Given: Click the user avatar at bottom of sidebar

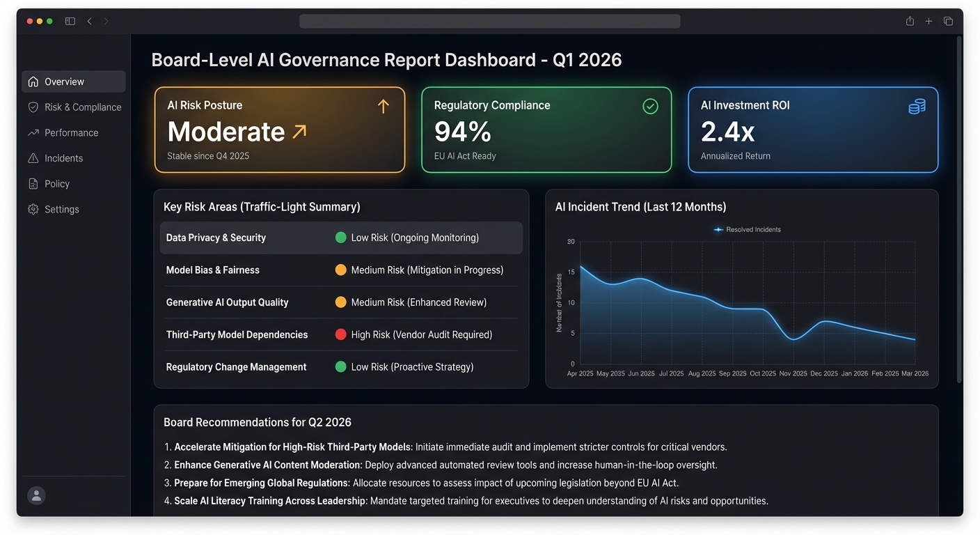Looking at the screenshot, I should click(35, 495).
